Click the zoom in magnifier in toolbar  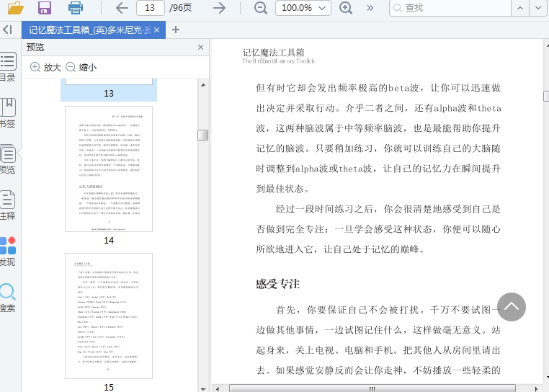pyautogui.click(x=346, y=8)
